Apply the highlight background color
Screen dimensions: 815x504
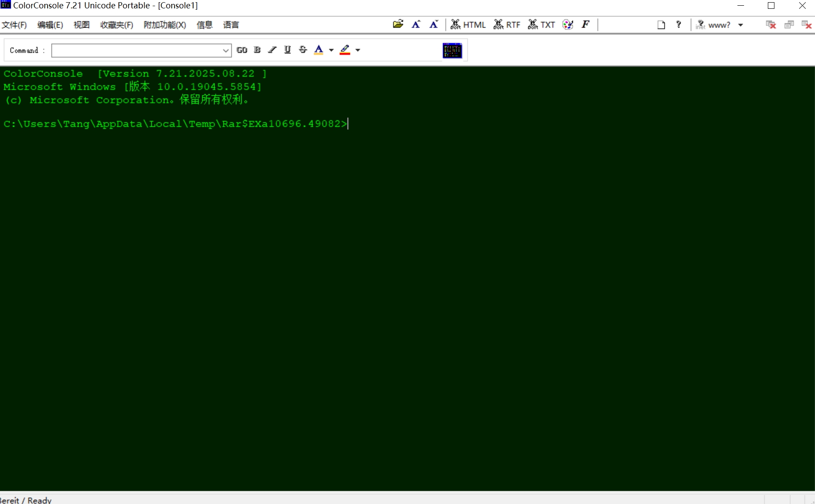(x=345, y=50)
